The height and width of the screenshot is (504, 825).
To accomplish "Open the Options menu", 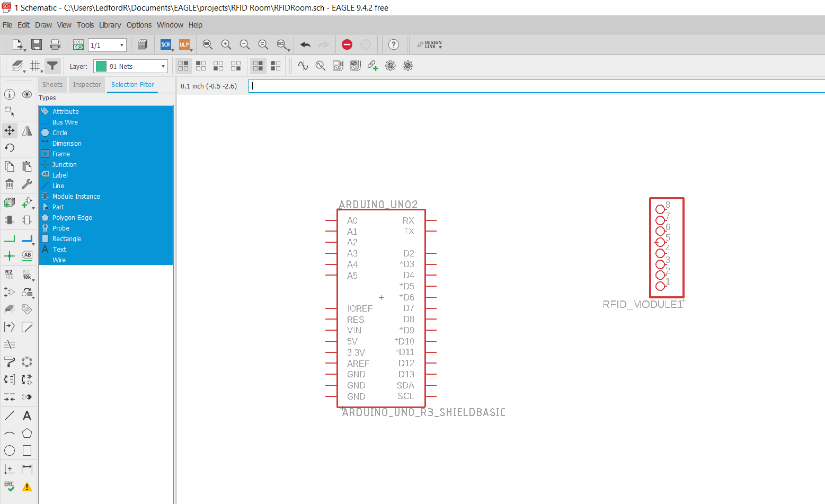I will (139, 25).
